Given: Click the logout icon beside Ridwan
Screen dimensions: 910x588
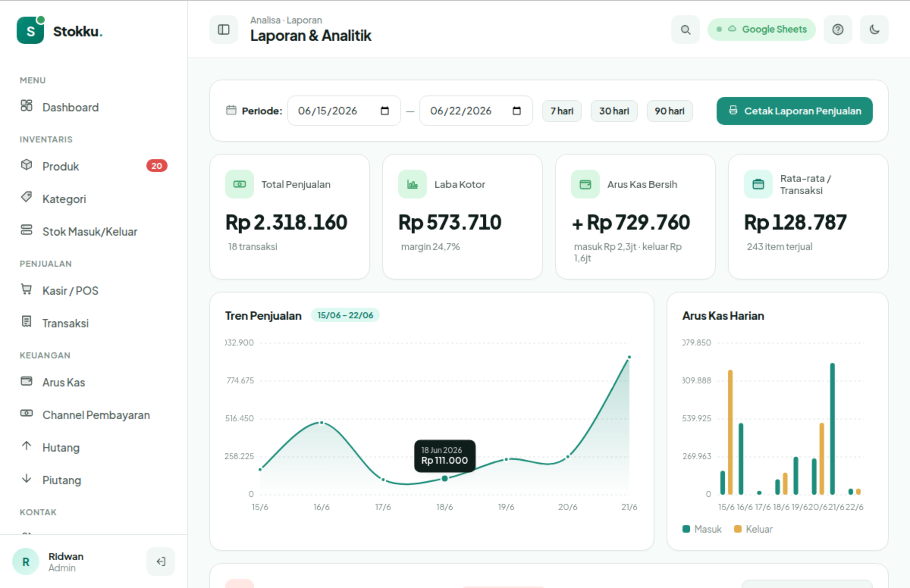Looking at the screenshot, I should (161, 561).
